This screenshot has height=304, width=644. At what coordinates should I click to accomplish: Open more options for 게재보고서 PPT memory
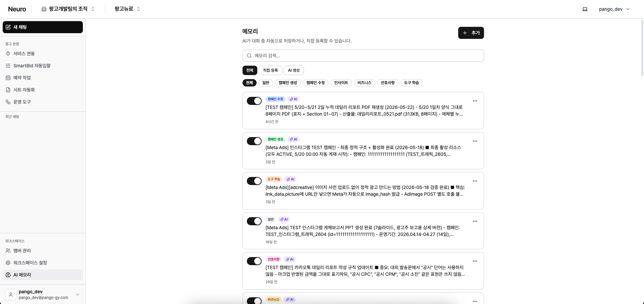pos(475,221)
